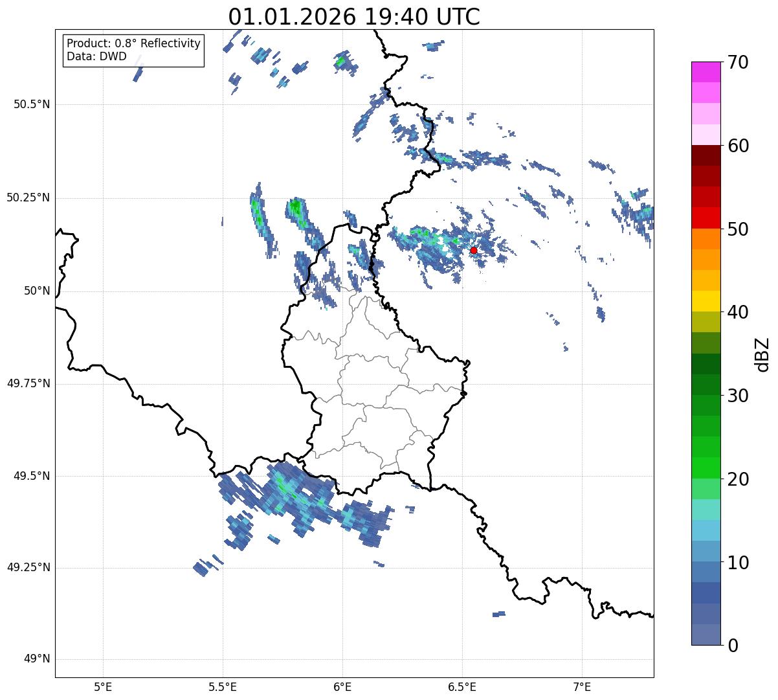
Task: Click the 6°E longitude label
Action: pyautogui.click(x=342, y=687)
